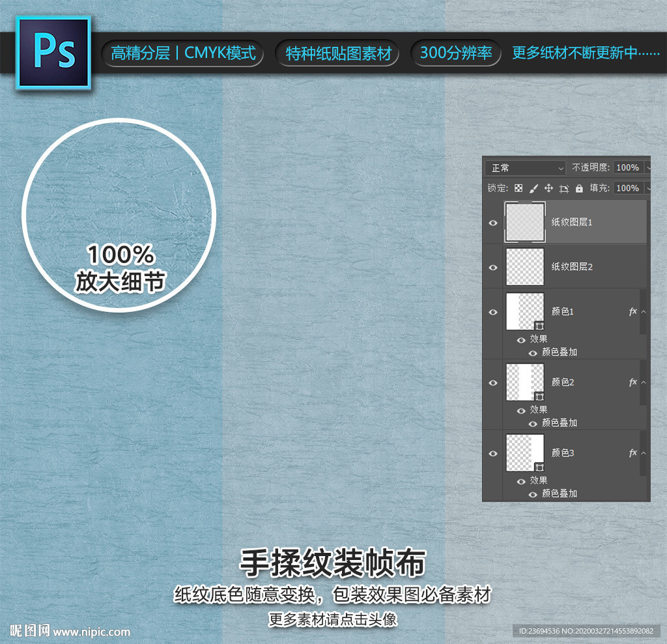667x644 pixels.
Task: Click the 手揉纹装帧布 title
Action: (333, 563)
